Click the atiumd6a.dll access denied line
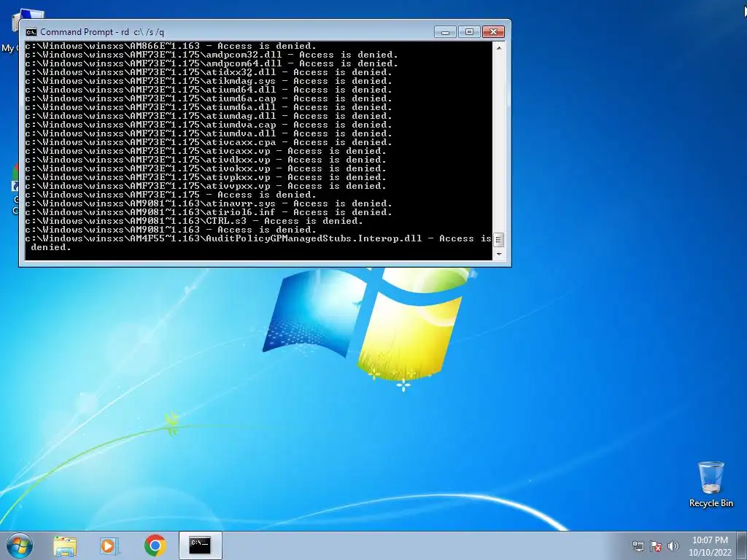 209,107
